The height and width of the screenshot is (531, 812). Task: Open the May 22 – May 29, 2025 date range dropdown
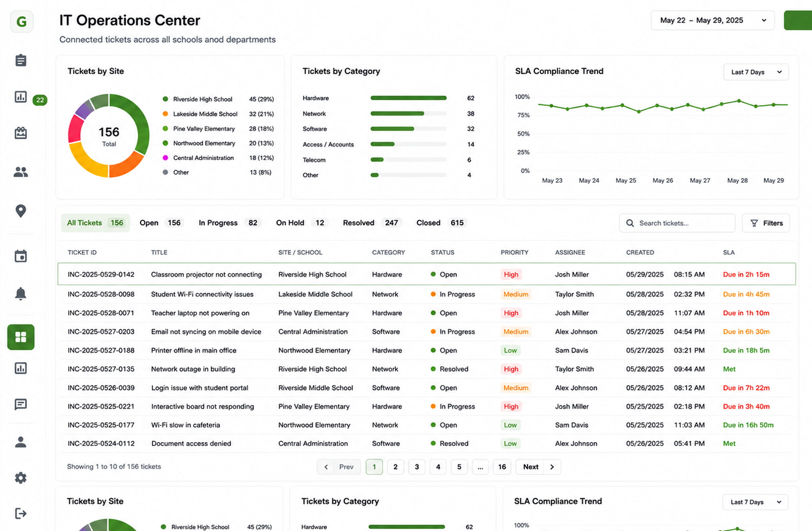pos(713,20)
